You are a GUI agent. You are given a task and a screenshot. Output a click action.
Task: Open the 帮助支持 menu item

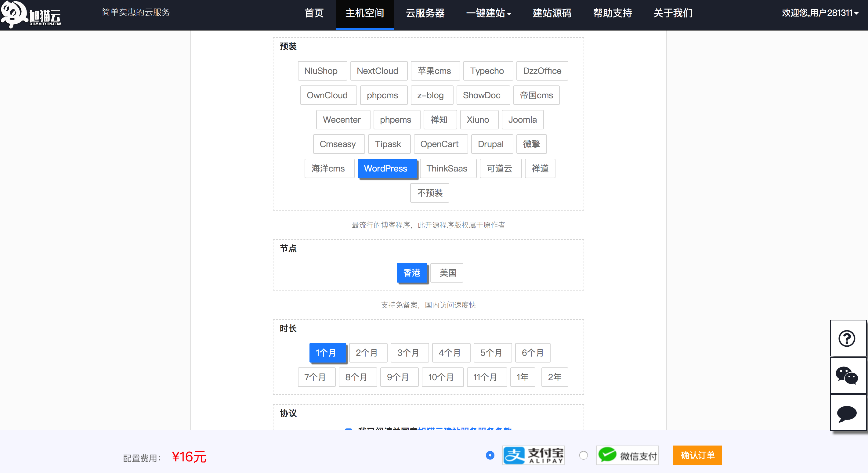tap(612, 13)
